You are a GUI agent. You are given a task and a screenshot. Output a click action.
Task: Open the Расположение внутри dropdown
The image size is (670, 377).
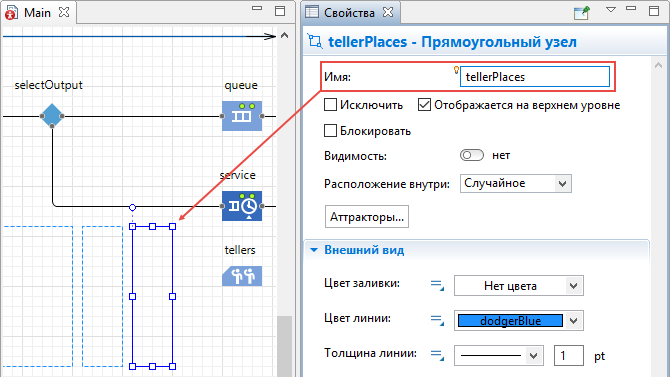516,183
